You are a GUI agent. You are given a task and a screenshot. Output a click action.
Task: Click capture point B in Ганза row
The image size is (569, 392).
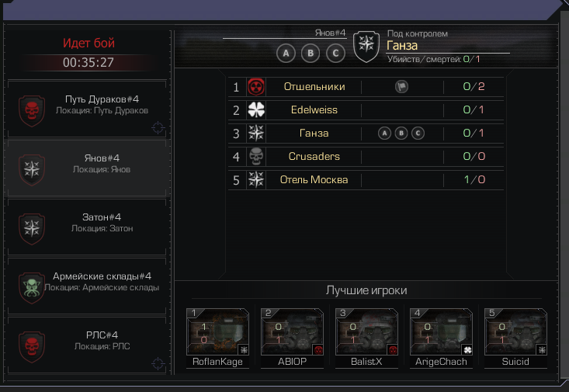coord(401,134)
